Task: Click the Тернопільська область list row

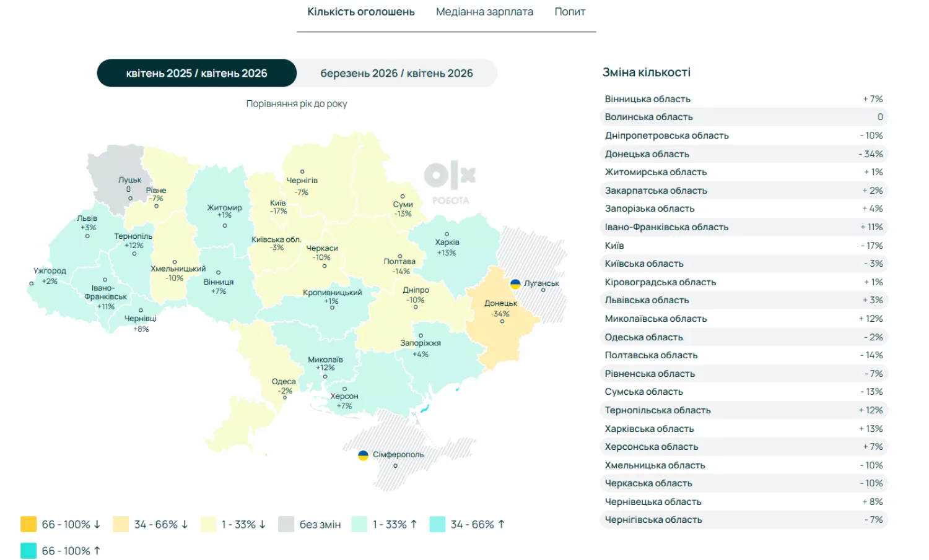Action: (744, 410)
